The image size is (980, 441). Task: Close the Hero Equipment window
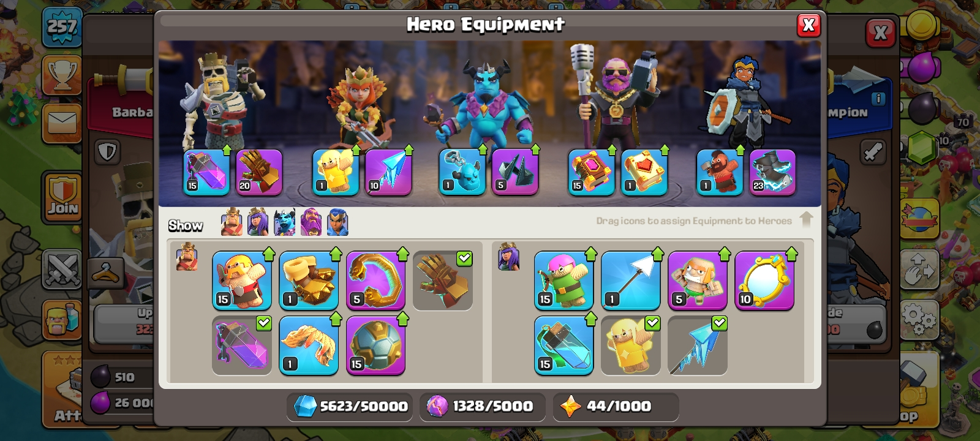pyautogui.click(x=809, y=25)
